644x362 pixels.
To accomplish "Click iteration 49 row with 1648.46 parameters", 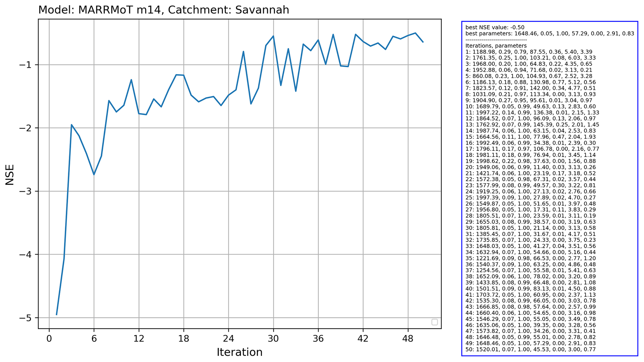I will pyautogui.click(x=530, y=343).
